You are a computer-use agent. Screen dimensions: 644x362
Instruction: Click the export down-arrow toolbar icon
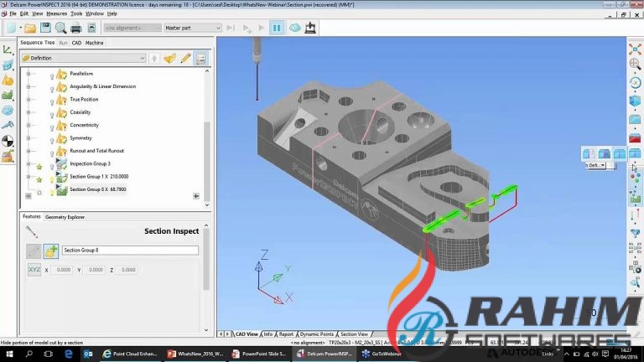coord(310,28)
